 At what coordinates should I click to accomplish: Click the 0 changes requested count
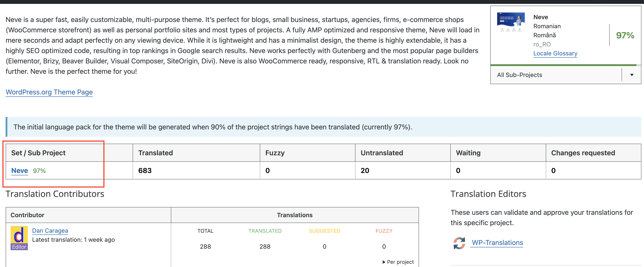click(553, 171)
